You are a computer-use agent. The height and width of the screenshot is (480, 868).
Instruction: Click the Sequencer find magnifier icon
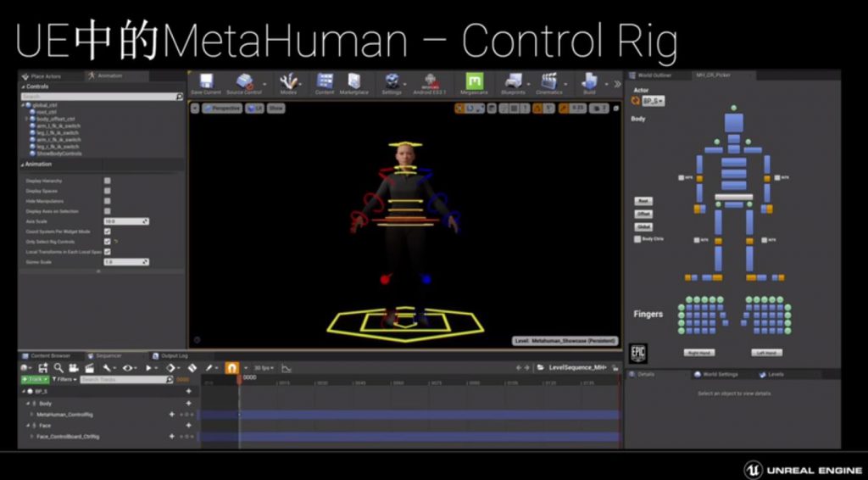58,367
